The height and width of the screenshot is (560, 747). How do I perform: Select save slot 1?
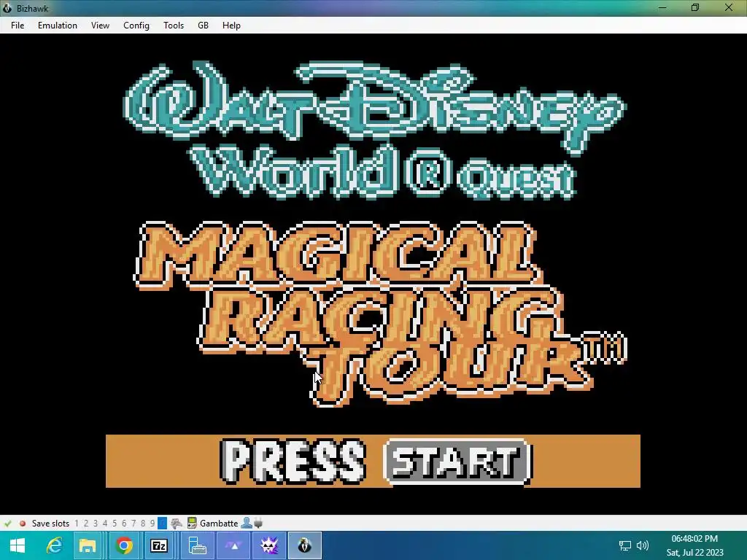point(76,524)
